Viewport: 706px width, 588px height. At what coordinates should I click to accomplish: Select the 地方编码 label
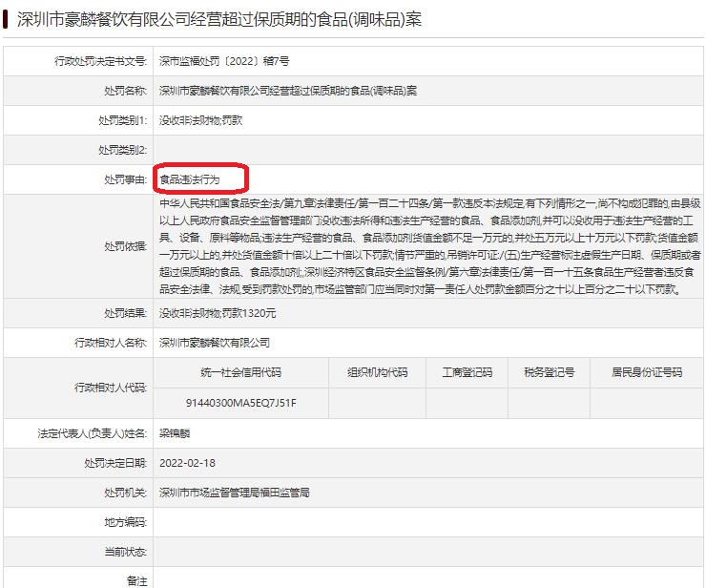[x=125, y=523]
